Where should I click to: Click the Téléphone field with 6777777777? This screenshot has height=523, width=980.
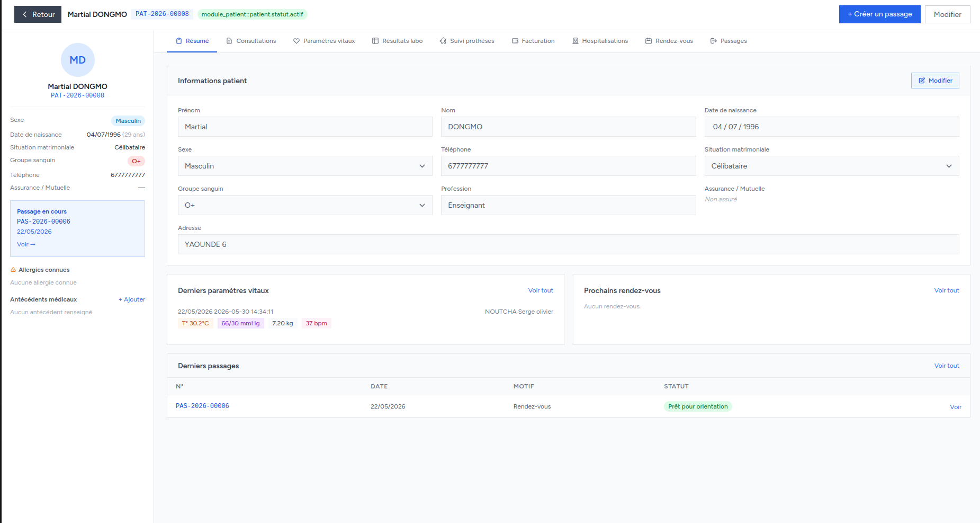click(568, 166)
